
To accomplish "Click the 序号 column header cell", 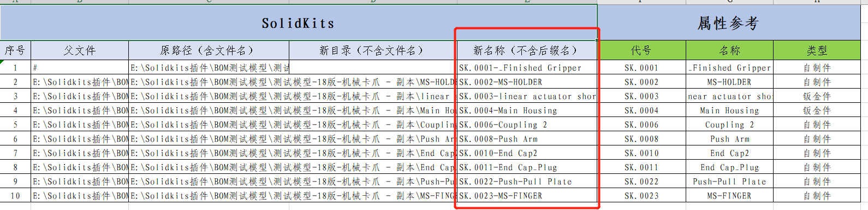I will coord(15,50).
